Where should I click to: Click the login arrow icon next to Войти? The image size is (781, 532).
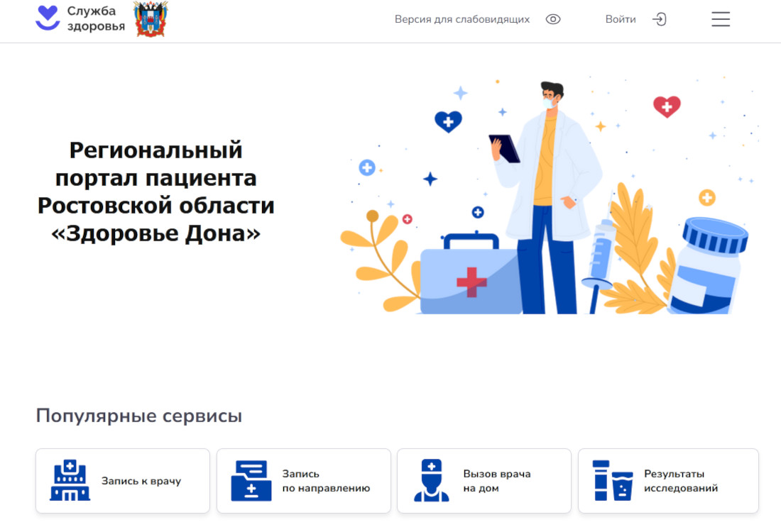coord(660,20)
